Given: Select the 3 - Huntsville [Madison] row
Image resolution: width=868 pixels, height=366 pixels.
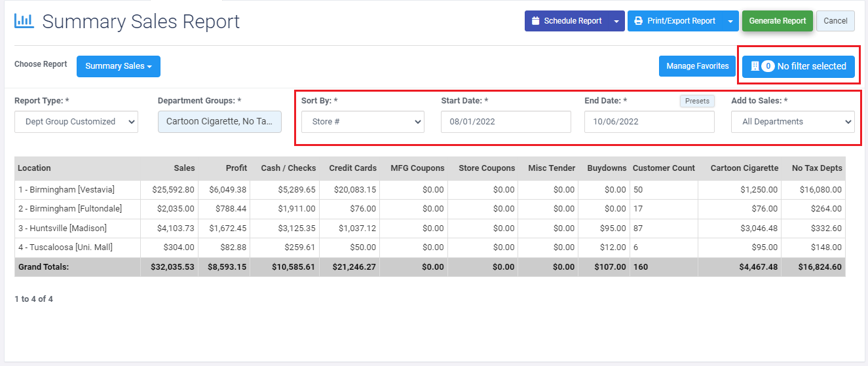Looking at the screenshot, I should [430, 229].
